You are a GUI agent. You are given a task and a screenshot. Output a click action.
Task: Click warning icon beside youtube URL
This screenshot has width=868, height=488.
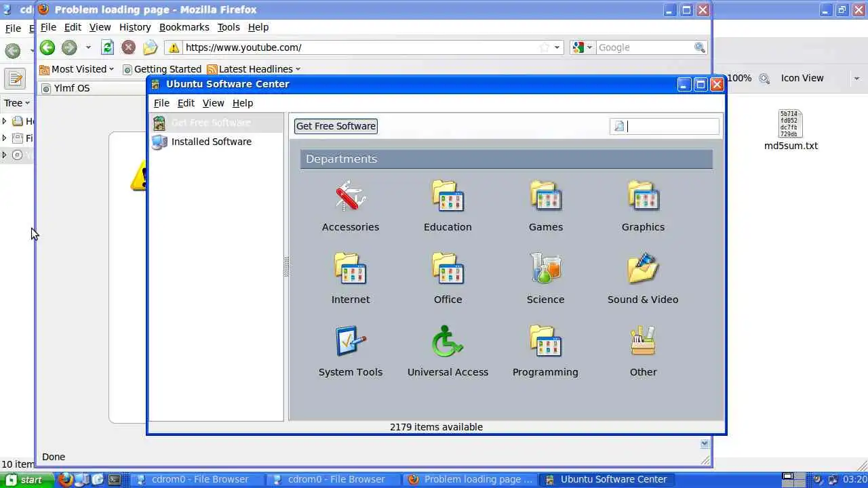(x=174, y=47)
